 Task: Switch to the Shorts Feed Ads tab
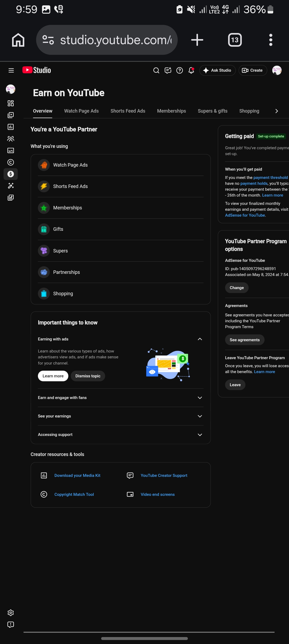click(x=128, y=111)
